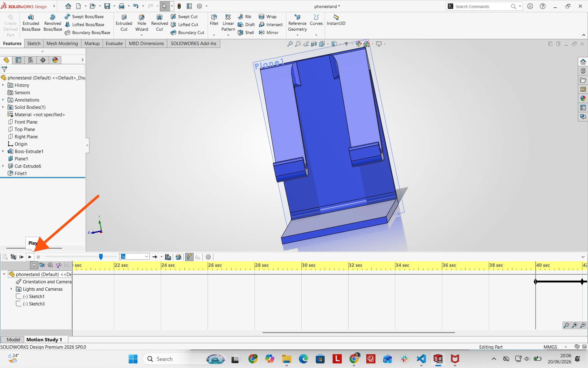Expand the Solid Bodies(1) node
Viewport: 588px width, 368px height.
point(3,107)
